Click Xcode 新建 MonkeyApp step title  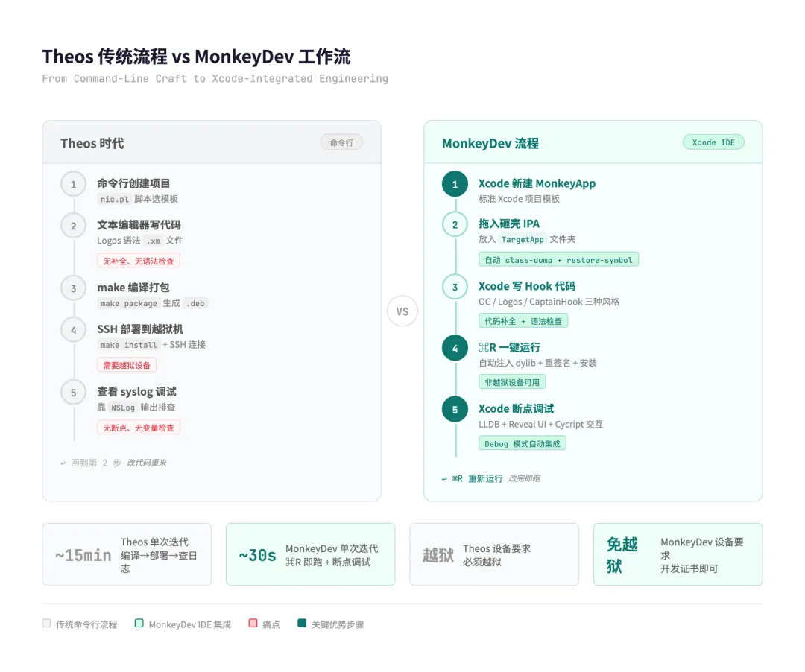pyautogui.click(x=537, y=183)
